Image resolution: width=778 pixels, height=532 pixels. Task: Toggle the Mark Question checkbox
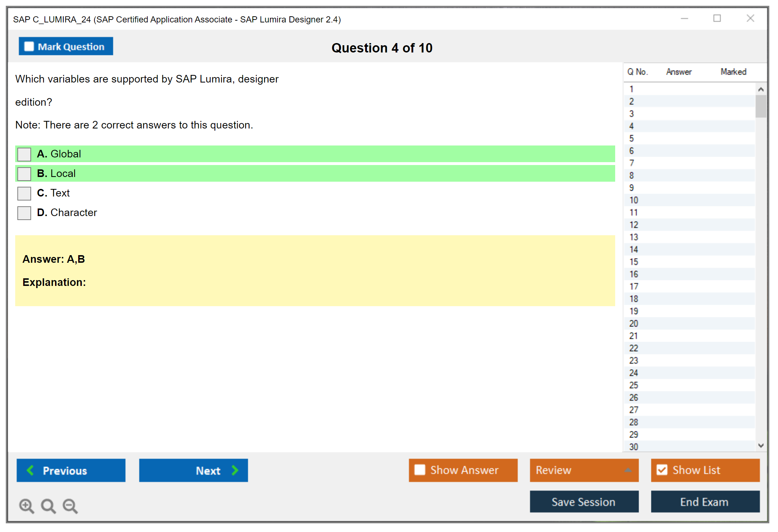[29, 47]
